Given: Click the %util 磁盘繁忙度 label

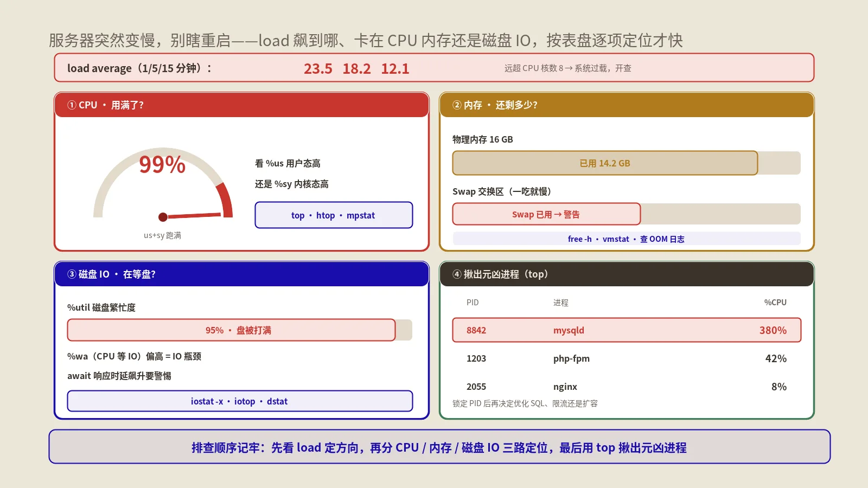Looking at the screenshot, I should coord(101,307).
